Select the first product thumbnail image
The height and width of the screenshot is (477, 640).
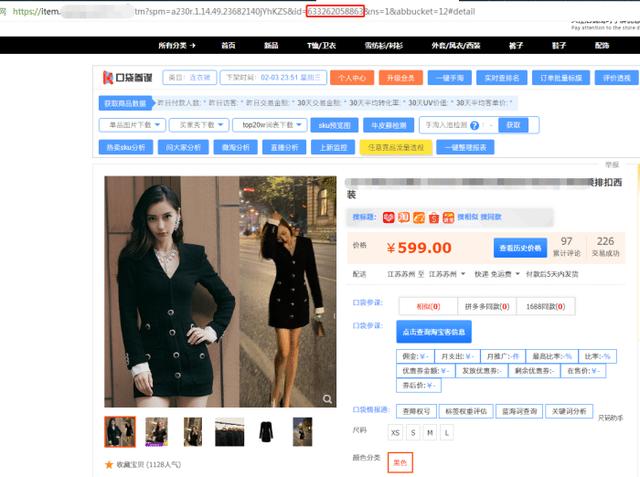(x=120, y=431)
